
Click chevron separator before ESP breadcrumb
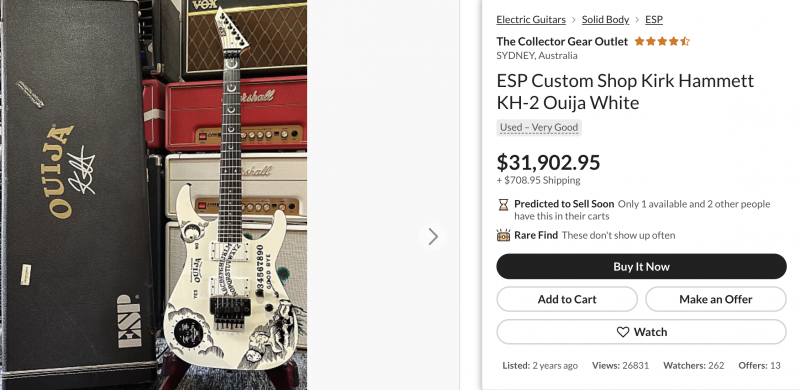point(637,20)
